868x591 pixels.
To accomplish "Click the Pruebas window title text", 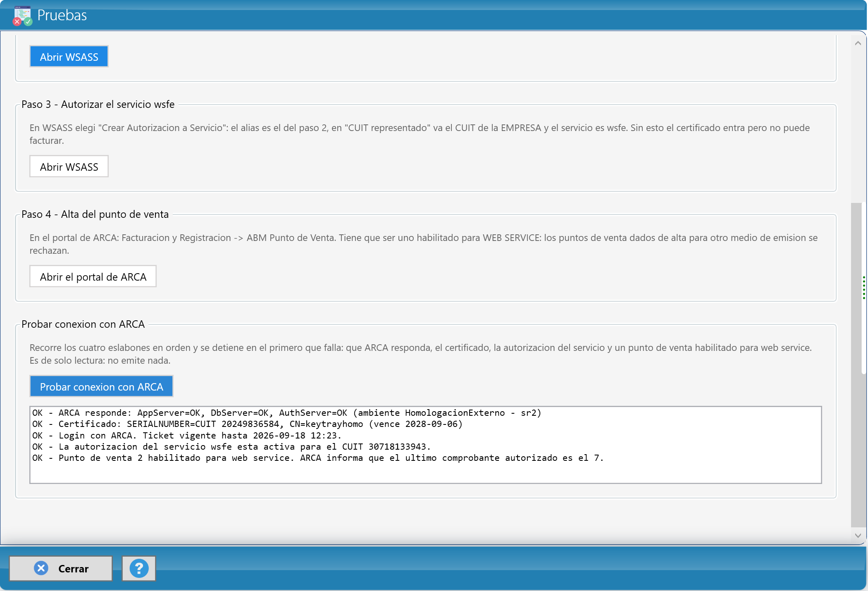I will [62, 15].
